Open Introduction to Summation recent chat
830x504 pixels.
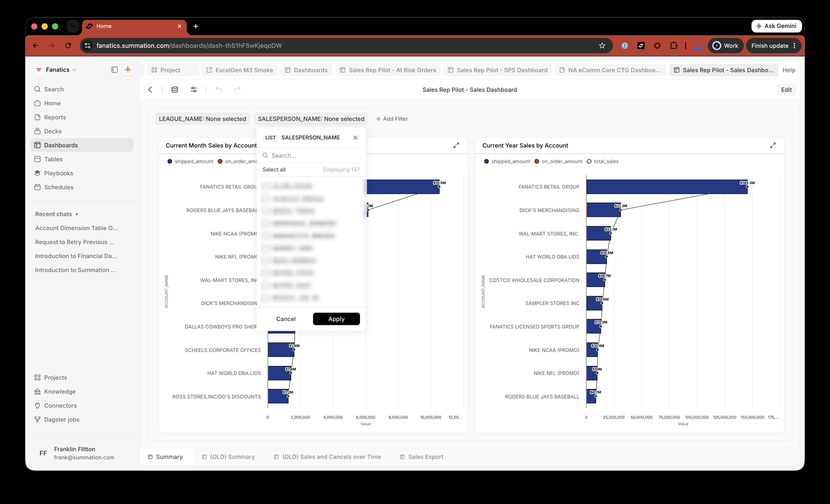75,270
